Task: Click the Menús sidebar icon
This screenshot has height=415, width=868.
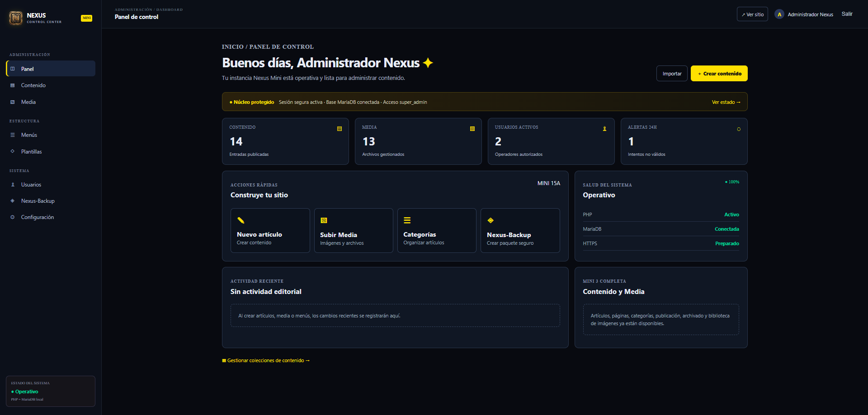Action: tap(13, 135)
